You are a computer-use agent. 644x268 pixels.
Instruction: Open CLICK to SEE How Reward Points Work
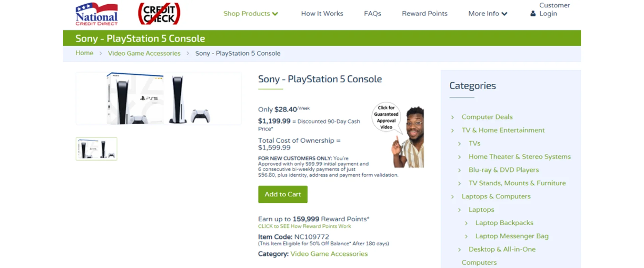click(304, 226)
